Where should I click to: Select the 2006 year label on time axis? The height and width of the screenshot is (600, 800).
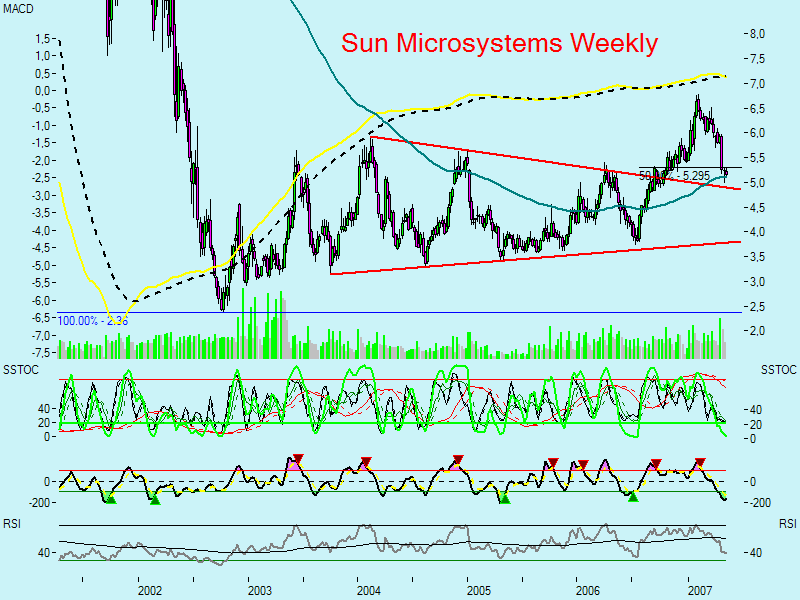click(x=588, y=591)
